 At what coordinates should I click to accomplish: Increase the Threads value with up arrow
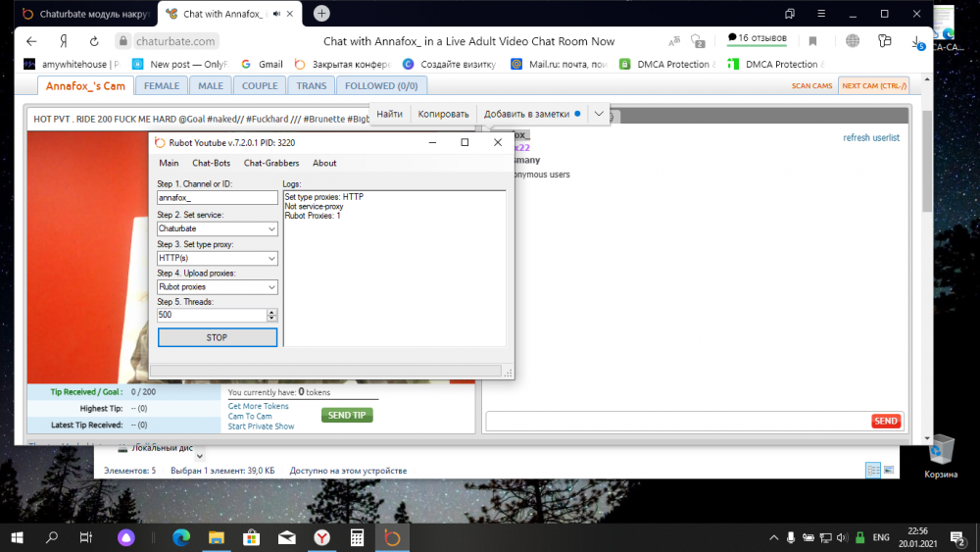pyautogui.click(x=271, y=312)
